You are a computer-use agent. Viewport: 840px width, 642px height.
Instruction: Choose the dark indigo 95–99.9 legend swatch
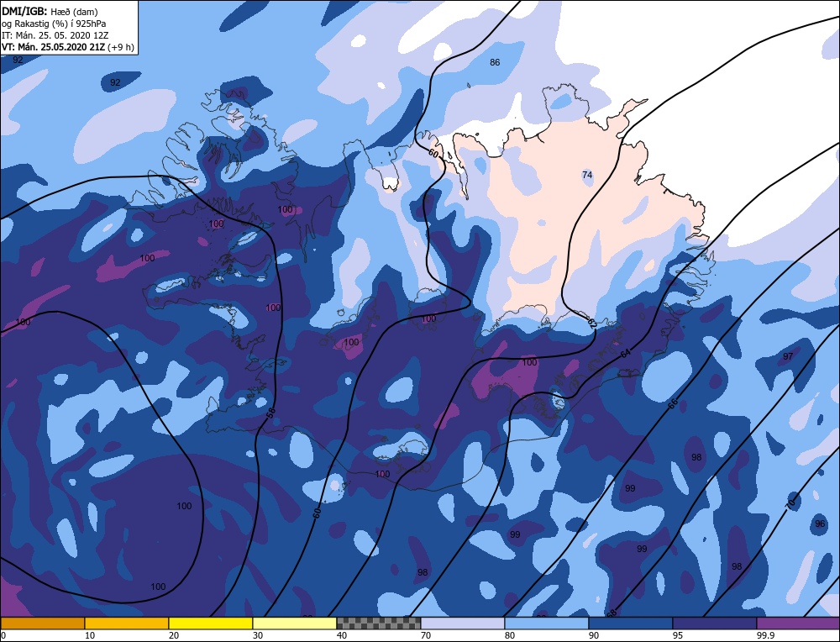click(715, 623)
